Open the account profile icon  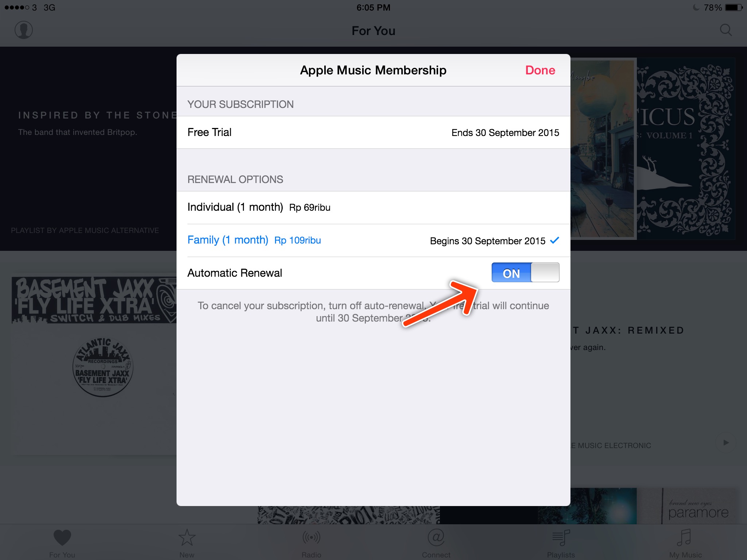tap(24, 30)
